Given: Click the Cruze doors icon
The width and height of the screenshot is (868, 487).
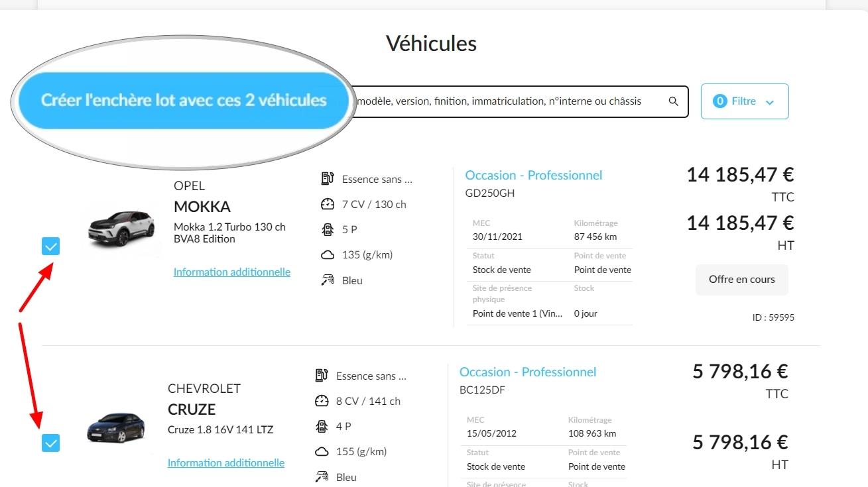Looking at the screenshot, I should click(x=321, y=426).
